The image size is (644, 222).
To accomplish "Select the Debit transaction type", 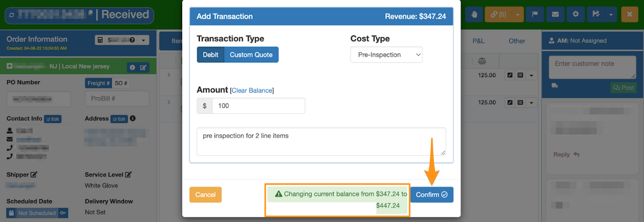I will pyautogui.click(x=210, y=55).
